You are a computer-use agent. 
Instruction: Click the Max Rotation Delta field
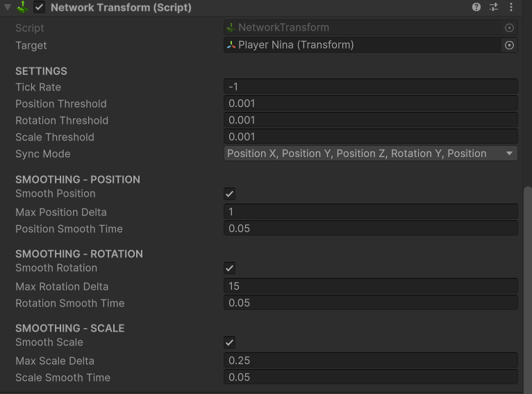click(x=370, y=286)
